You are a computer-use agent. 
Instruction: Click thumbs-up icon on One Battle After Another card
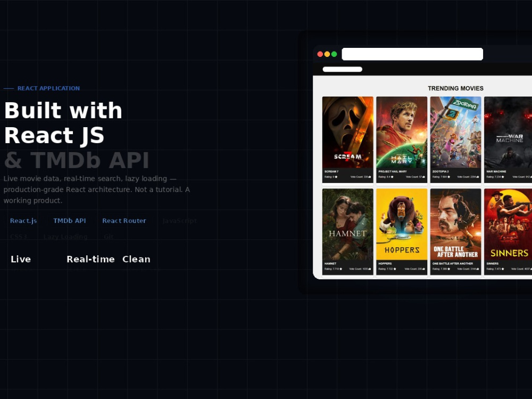click(x=478, y=269)
